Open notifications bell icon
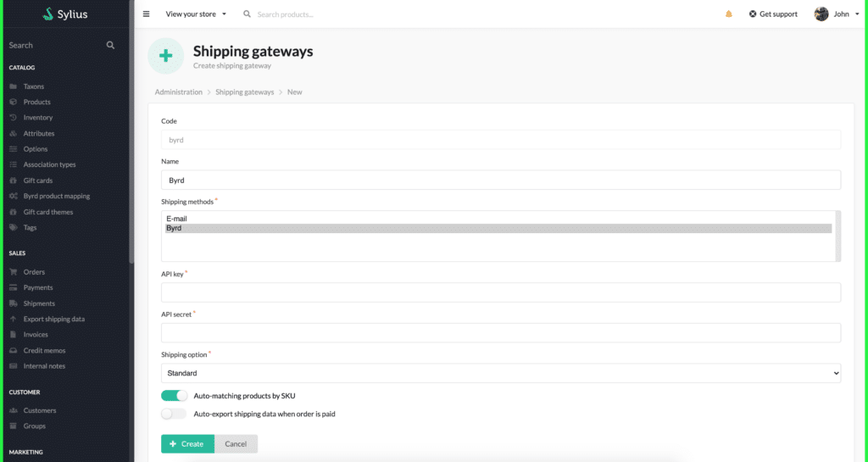This screenshot has height=462, width=868. [x=728, y=14]
